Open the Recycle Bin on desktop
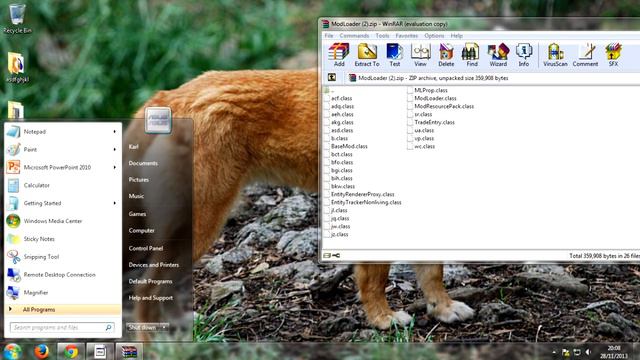Screen dimensions: 640x360 click(x=17, y=19)
